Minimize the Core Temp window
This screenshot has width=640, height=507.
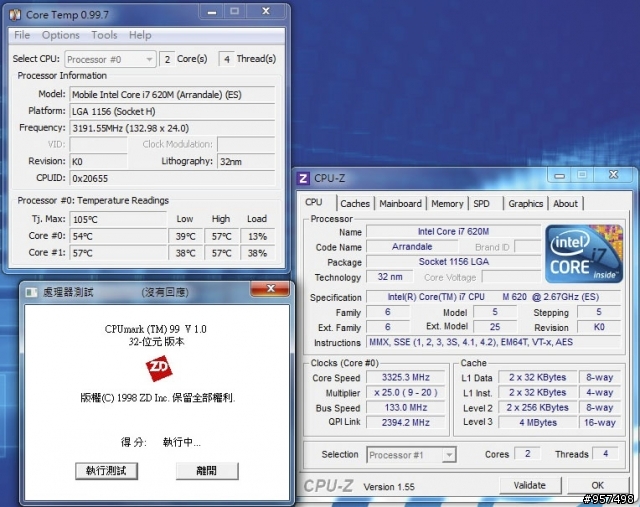(212, 11)
